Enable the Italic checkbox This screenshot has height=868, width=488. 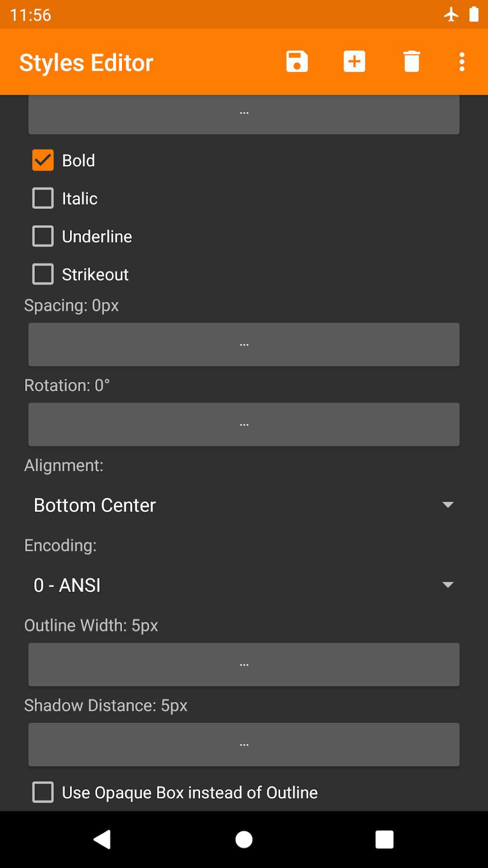43,198
